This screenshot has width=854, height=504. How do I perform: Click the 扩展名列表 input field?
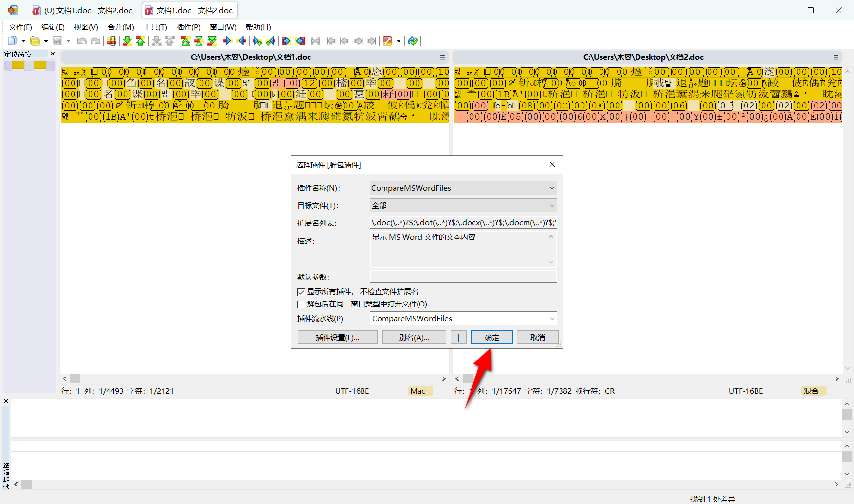pos(462,222)
